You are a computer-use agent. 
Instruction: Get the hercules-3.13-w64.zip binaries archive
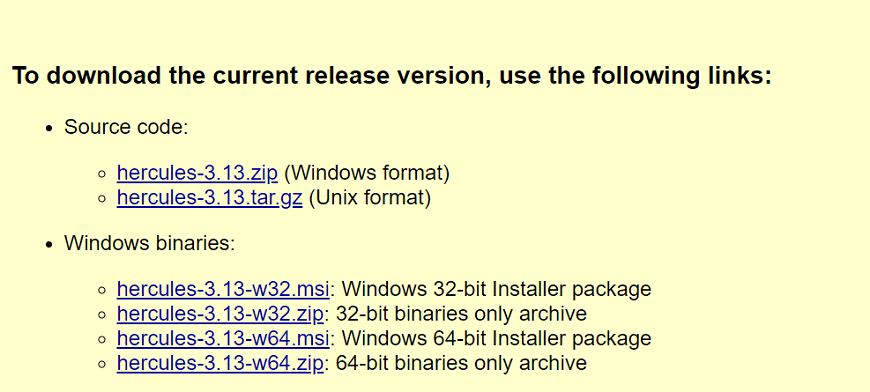tap(220, 363)
